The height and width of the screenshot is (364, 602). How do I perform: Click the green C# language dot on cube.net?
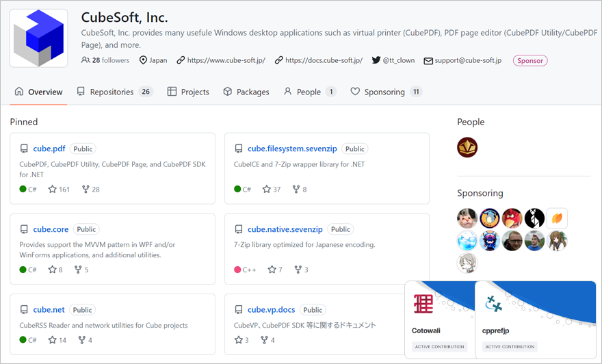23,340
